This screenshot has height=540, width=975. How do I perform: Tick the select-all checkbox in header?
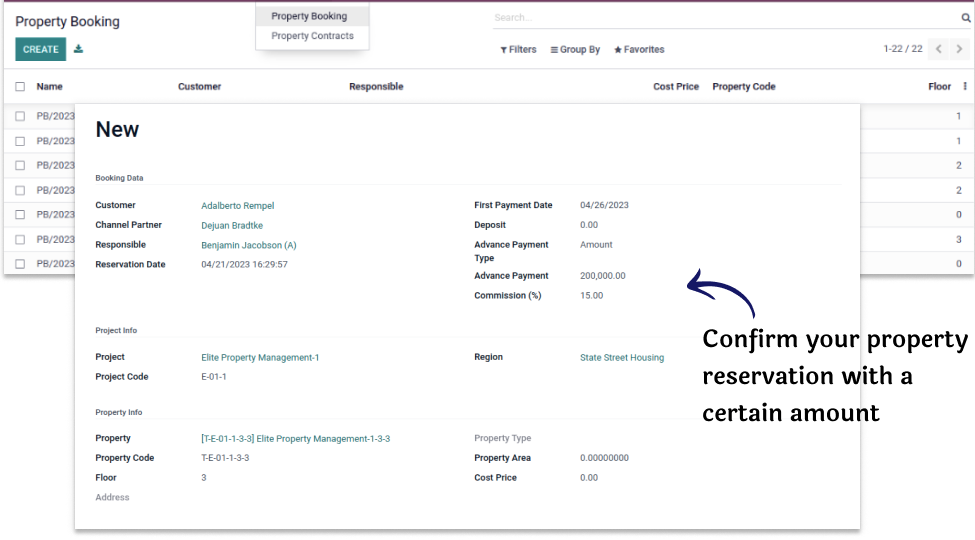20,87
